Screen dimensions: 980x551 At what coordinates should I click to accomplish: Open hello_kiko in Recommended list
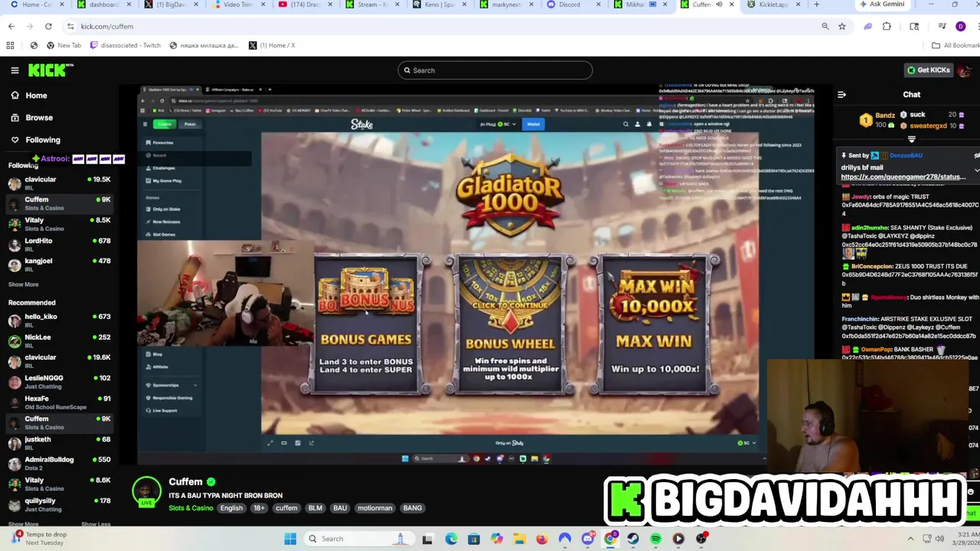[x=60, y=320]
